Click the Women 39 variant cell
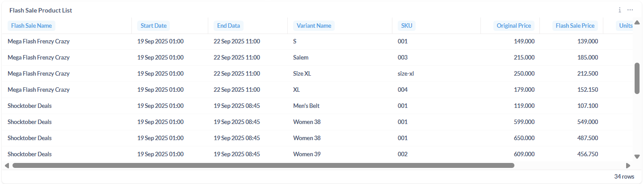This screenshot has height=184, width=644. point(307,154)
